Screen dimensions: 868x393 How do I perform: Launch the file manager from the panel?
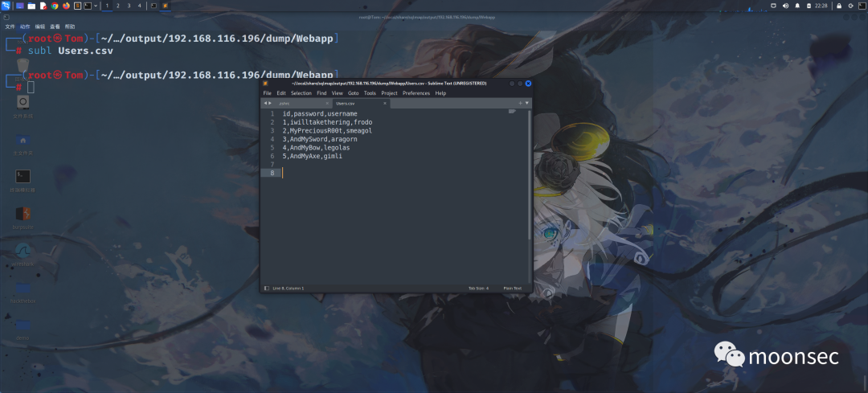point(31,6)
